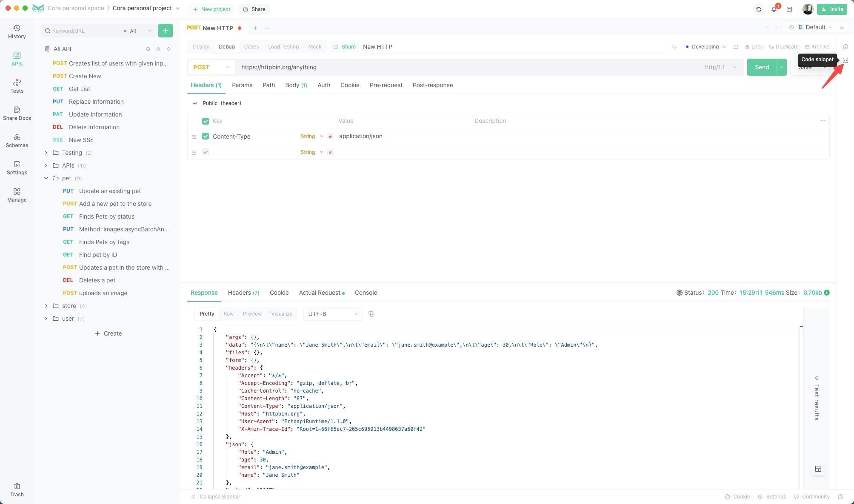The height and width of the screenshot is (504, 854).
Task: Open the environment hamburger menu icon
Action: pos(842,27)
